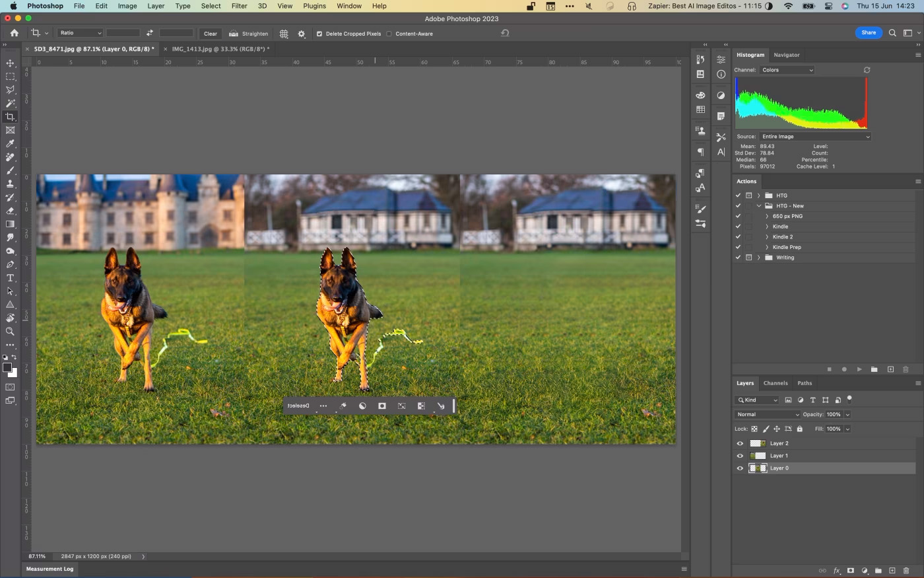Select the Eyedropper tool
Viewport: 924px width, 578px height.
pyautogui.click(x=10, y=143)
